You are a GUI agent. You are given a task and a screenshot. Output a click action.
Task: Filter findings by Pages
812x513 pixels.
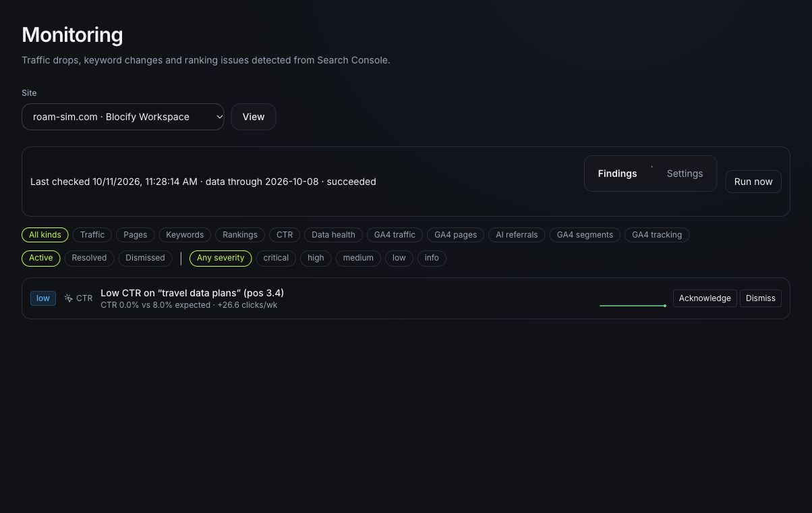pos(135,235)
